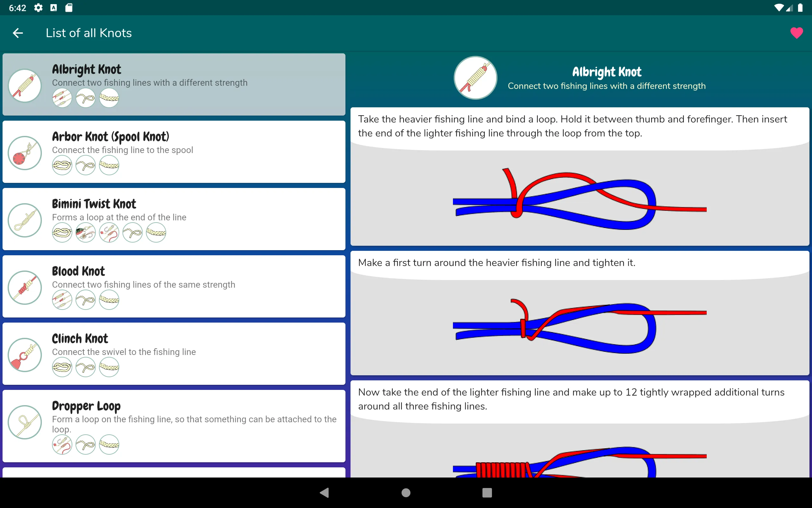This screenshot has height=508, width=812.
Task: Tap the knot-type icon under Clinch Knot
Action: click(62, 367)
